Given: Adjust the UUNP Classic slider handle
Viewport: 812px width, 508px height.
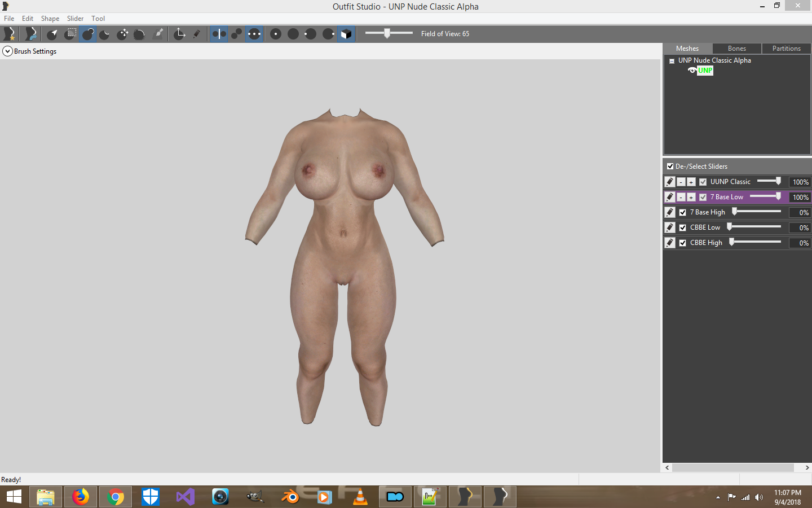Looking at the screenshot, I should pos(778,181).
